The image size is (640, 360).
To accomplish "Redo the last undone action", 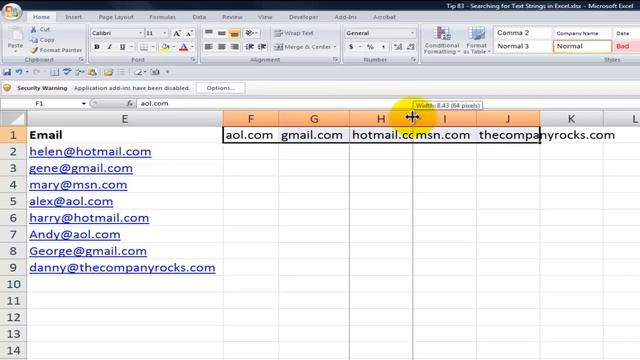I will (36, 72).
